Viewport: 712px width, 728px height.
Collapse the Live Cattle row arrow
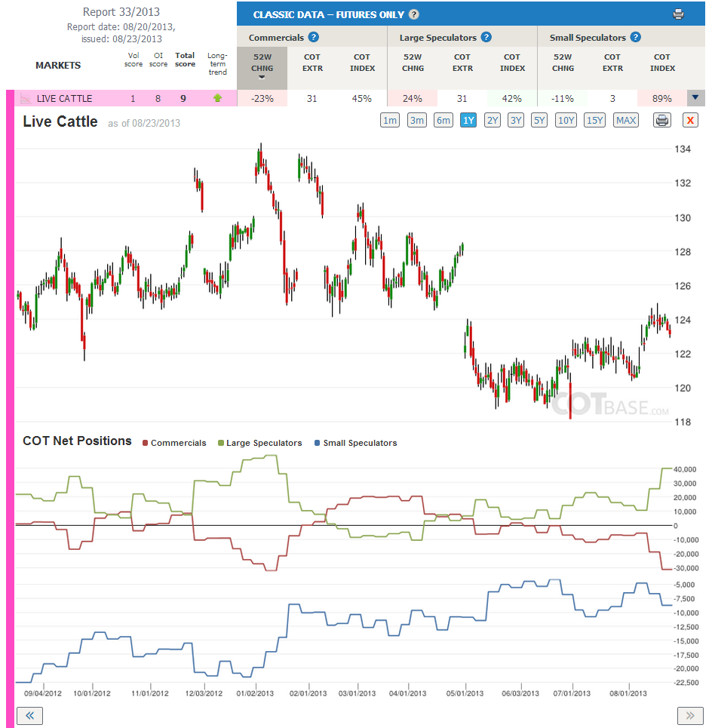click(695, 98)
